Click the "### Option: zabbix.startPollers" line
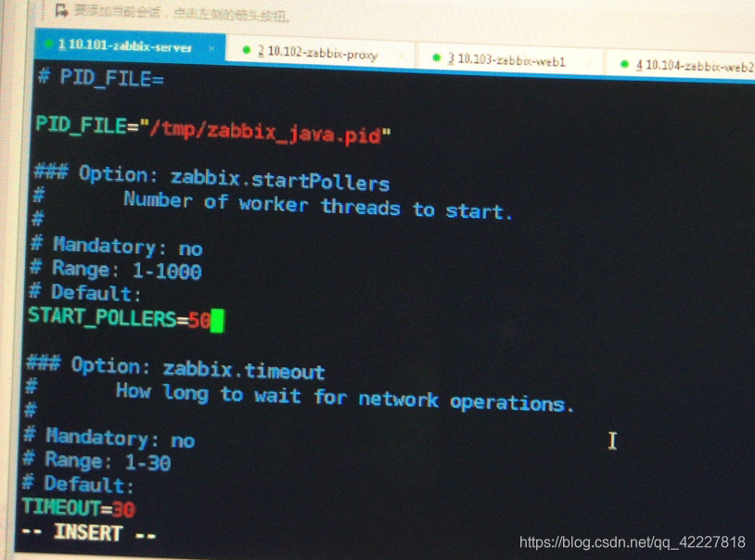 click(x=211, y=178)
